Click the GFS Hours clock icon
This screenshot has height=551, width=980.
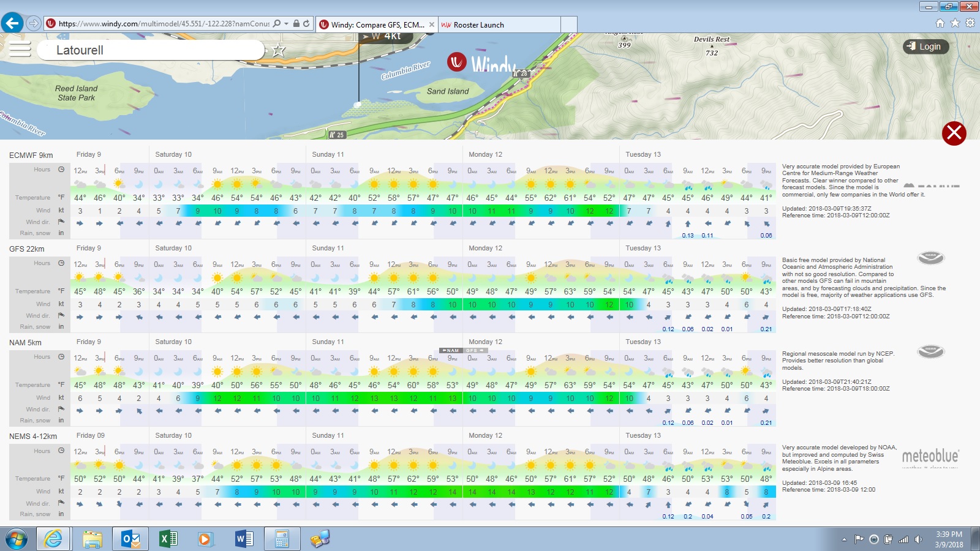click(x=61, y=263)
